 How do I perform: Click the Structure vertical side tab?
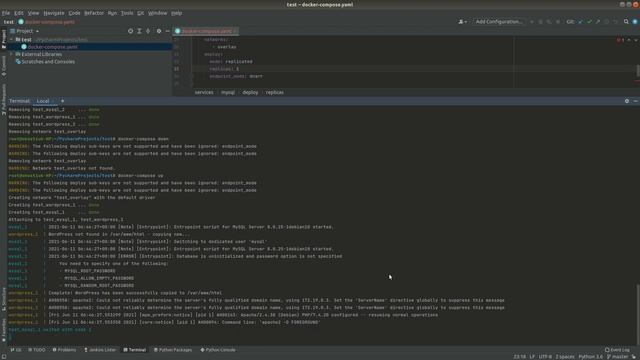click(x=4, y=299)
